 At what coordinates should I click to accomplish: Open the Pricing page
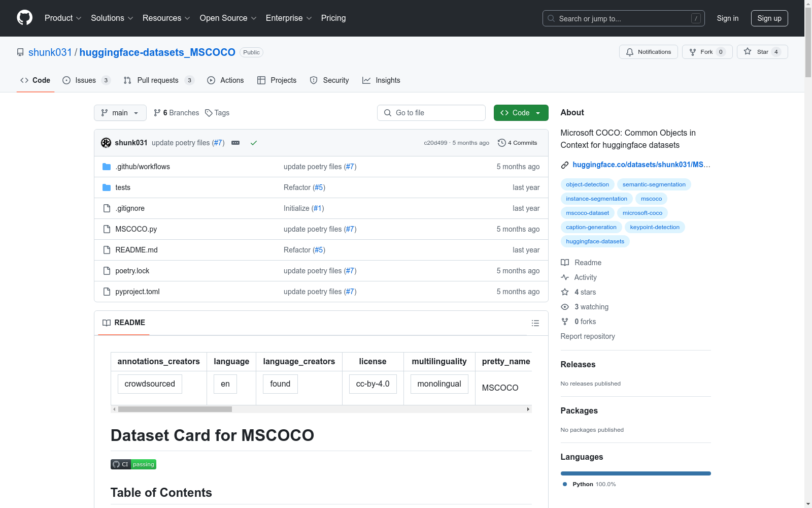[333, 18]
